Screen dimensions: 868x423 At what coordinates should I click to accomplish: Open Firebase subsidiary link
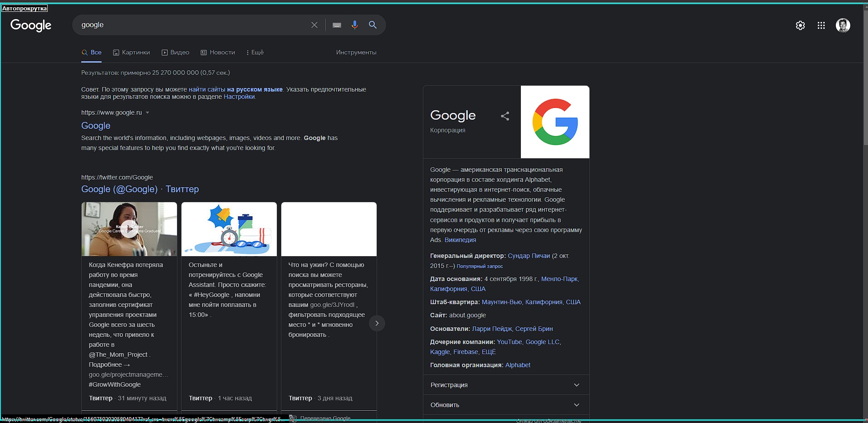[466, 352]
